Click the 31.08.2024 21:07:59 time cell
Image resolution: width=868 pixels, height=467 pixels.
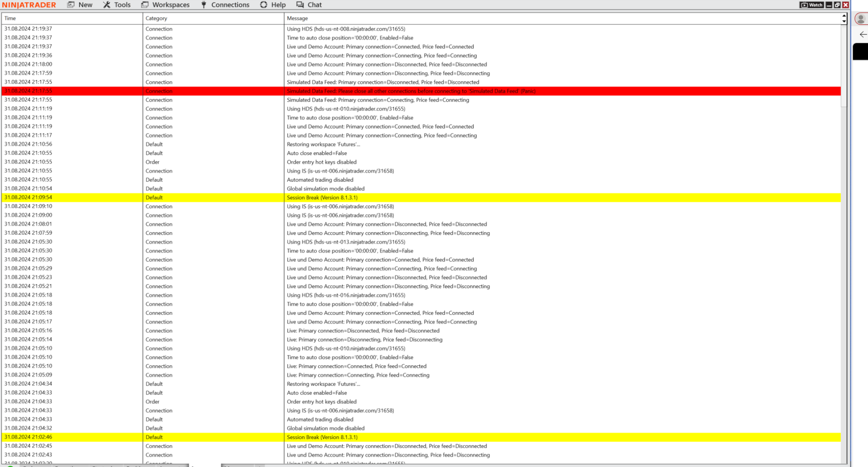(x=28, y=233)
